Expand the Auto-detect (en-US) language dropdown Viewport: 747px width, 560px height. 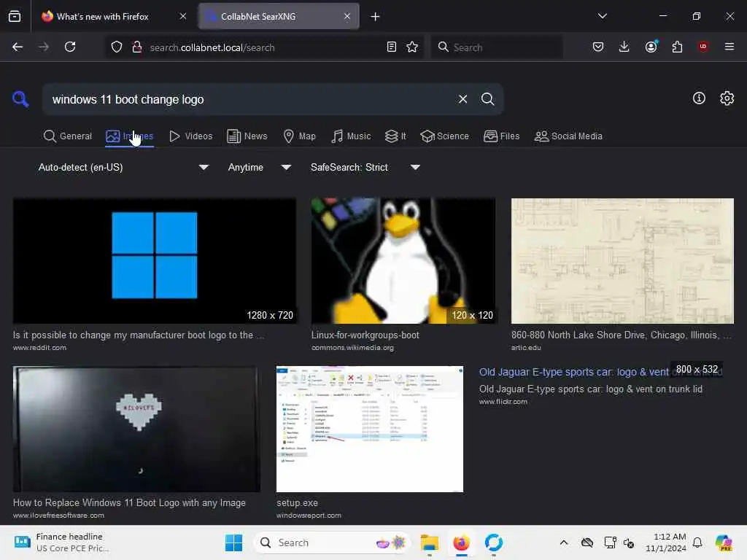tap(123, 167)
